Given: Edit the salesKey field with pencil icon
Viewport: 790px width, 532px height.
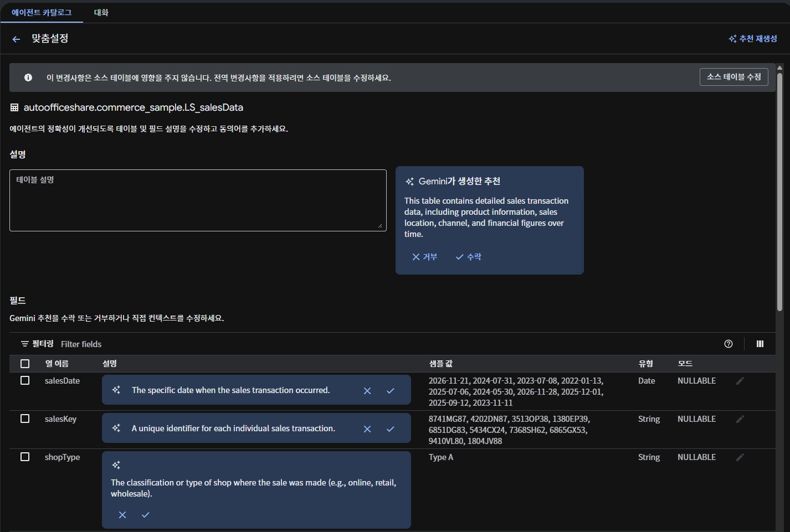Looking at the screenshot, I should click(740, 419).
